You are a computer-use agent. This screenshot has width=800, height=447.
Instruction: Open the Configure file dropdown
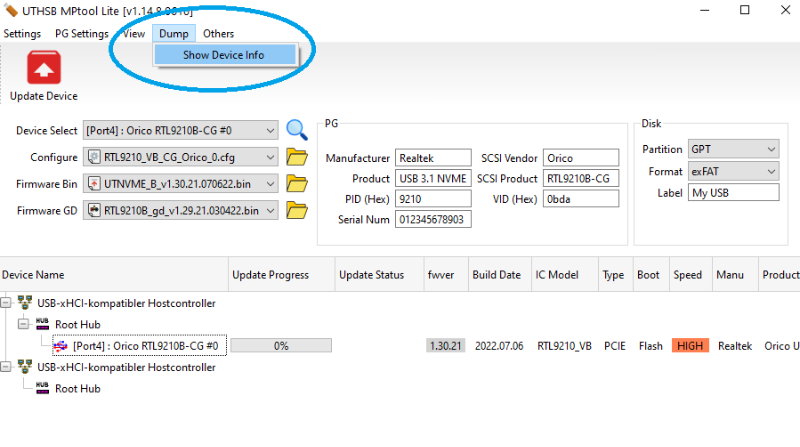tap(271, 157)
